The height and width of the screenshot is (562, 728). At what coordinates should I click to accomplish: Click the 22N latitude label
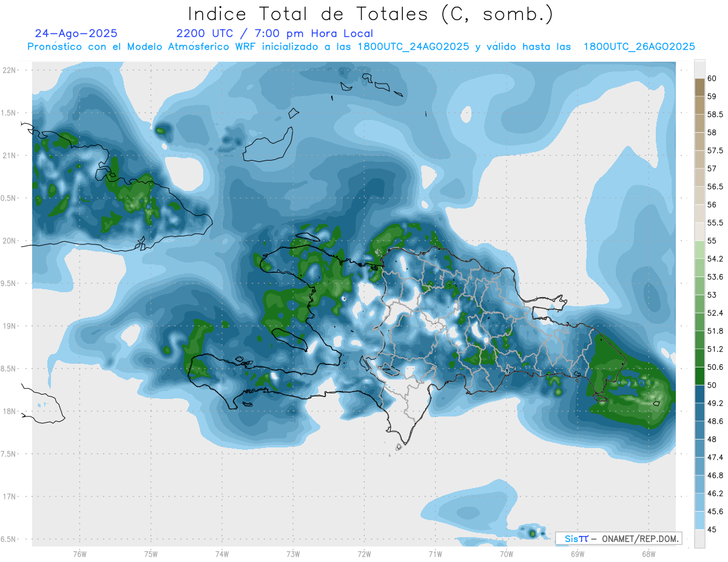(10, 70)
